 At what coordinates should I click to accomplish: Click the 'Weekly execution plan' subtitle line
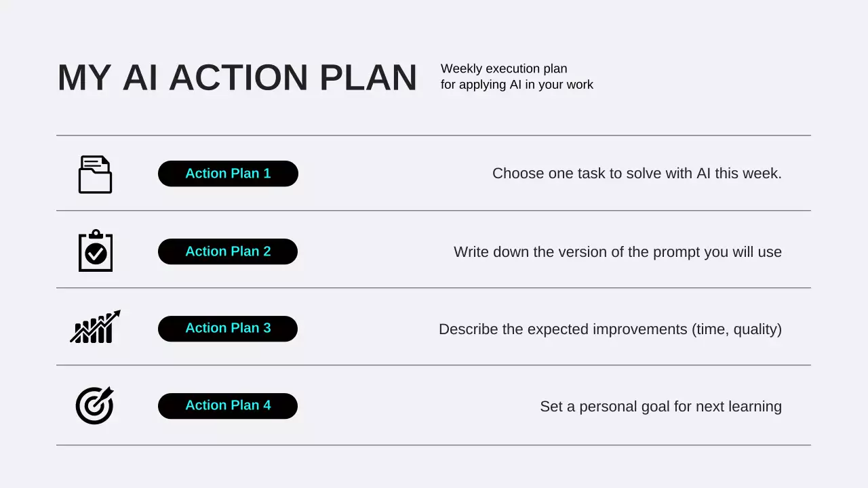504,68
